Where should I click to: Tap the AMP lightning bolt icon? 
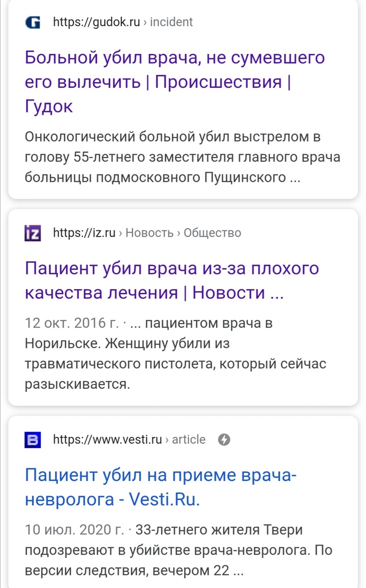pos(223,440)
